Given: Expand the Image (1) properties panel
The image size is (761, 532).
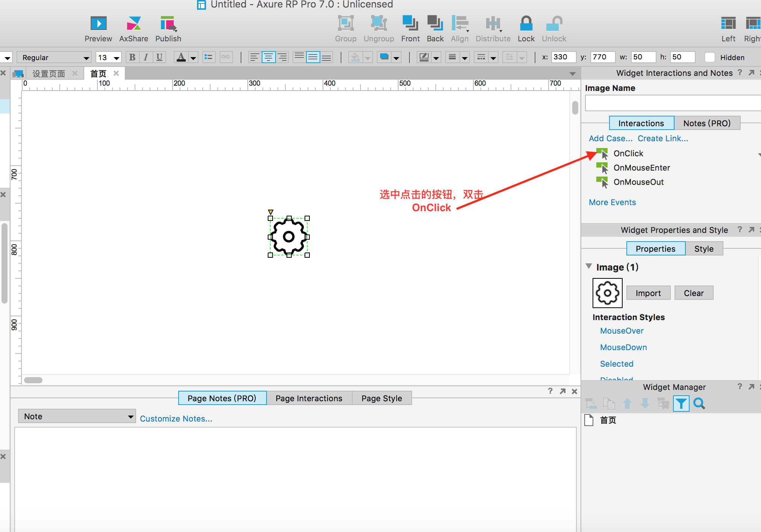Looking at the screenshot, I should pyautogui.click(x=590, y=268).
